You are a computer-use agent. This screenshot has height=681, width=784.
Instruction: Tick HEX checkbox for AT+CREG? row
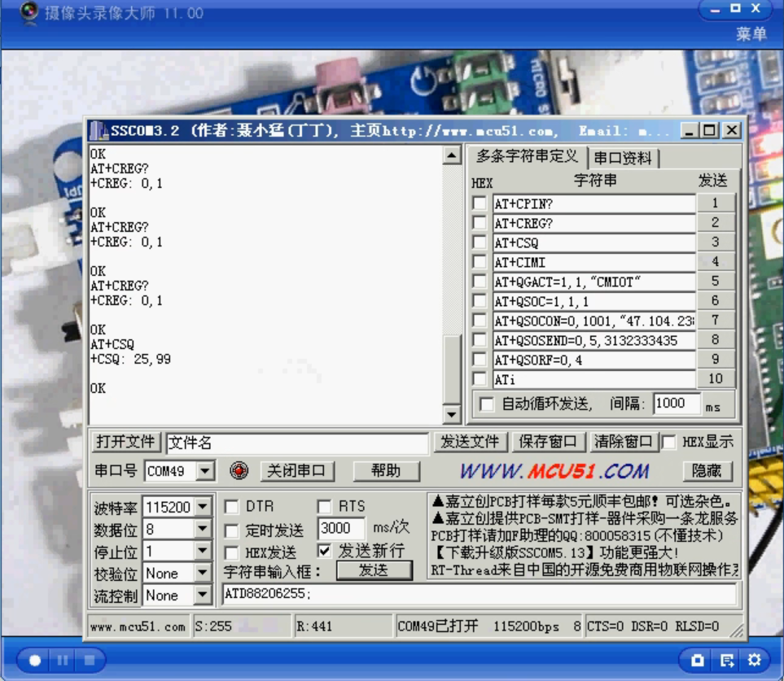(x=479, y=222)
